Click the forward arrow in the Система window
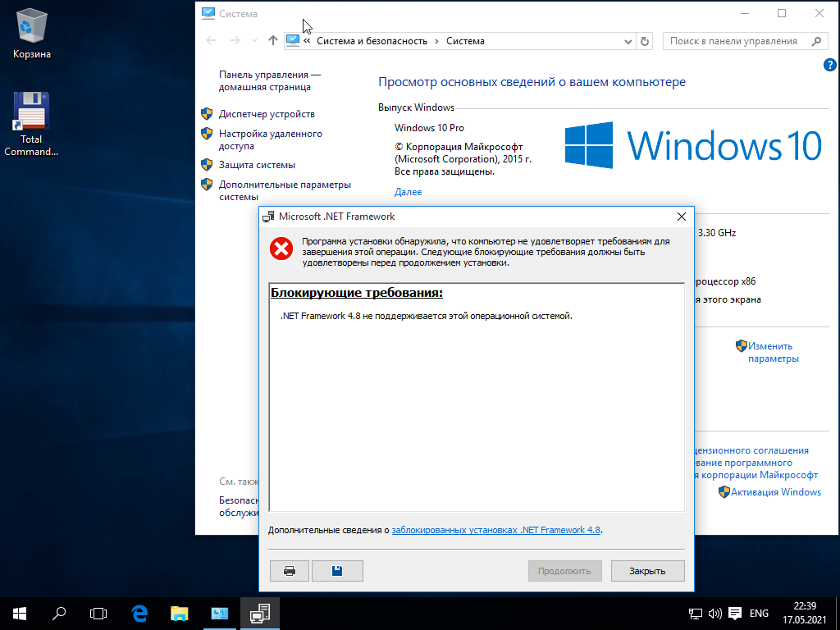Viewport: 840px width, 630px height. (x=235, y=41)
